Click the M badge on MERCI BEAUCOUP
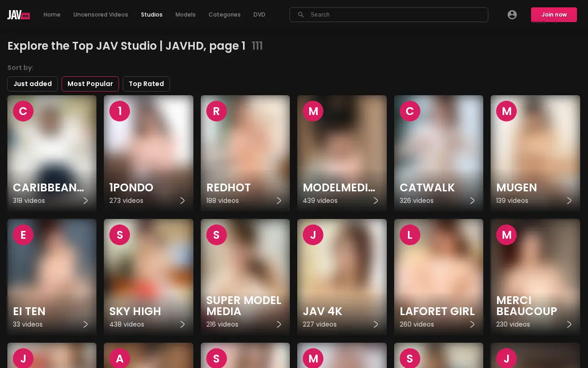 pos(506,235)
